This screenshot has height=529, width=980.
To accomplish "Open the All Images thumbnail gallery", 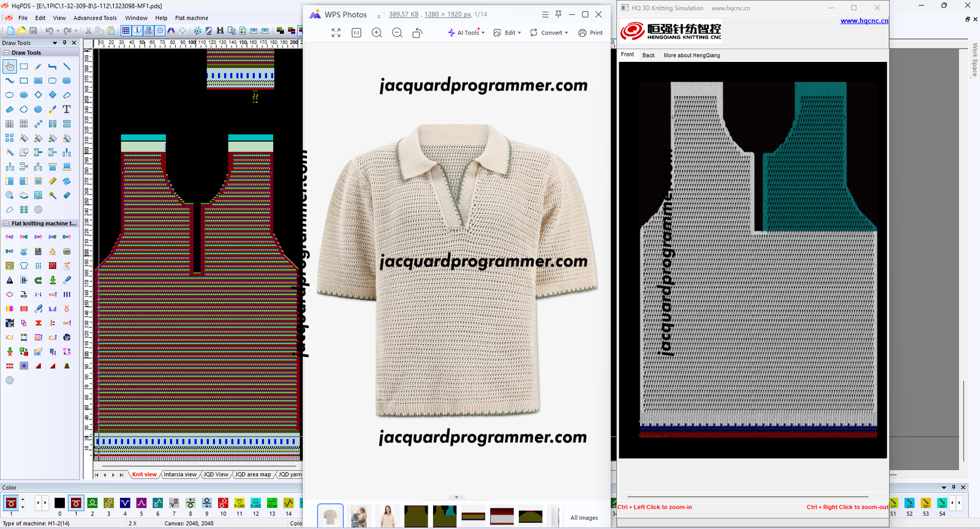I will [584, 518].
